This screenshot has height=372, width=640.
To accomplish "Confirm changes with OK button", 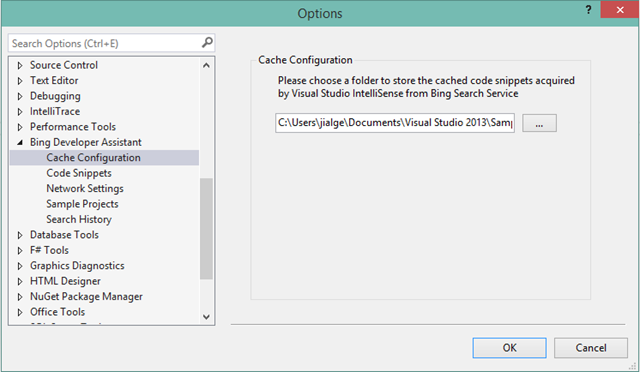I will coord(509,348).
